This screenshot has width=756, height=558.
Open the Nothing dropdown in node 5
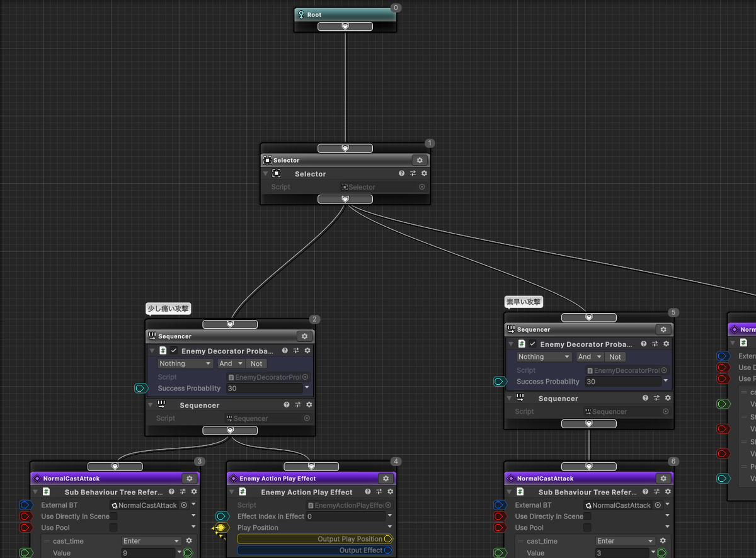544,356
